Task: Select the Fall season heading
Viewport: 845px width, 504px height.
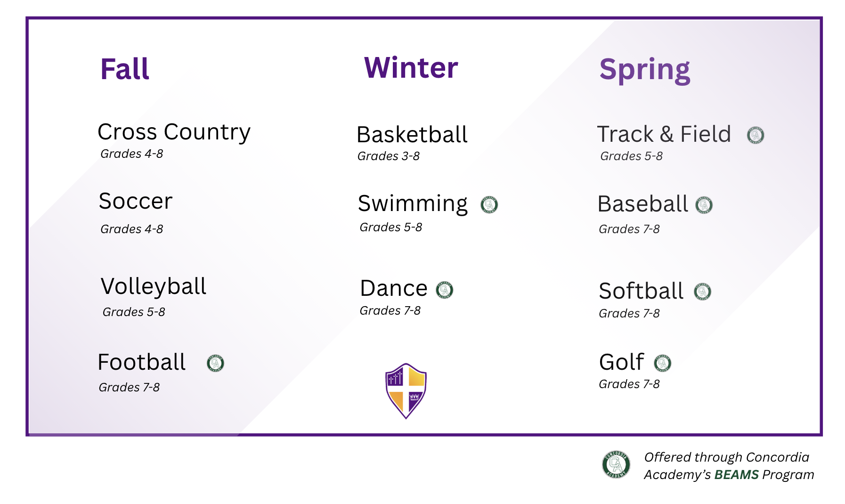Action: [x=124, y=69]
